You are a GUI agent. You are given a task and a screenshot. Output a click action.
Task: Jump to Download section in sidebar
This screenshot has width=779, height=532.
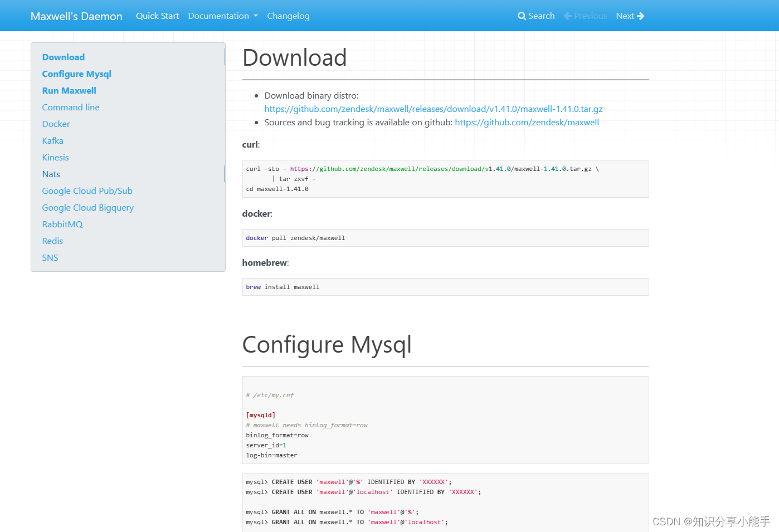[x=64, y=57]
